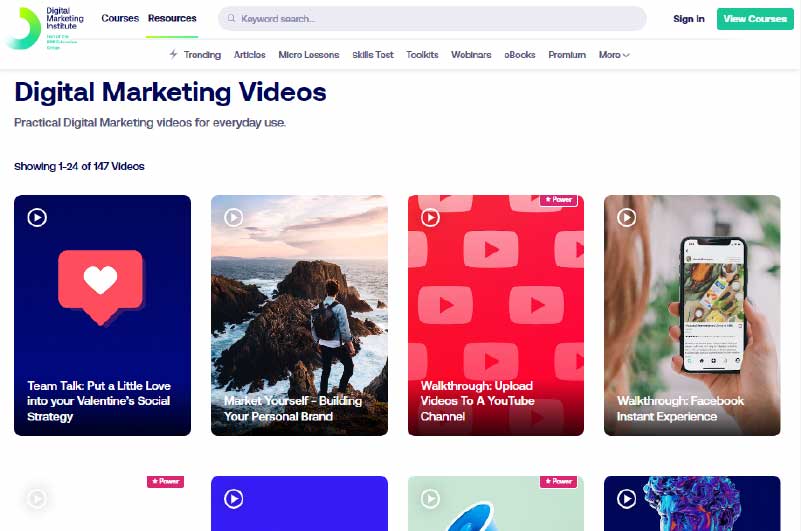
Task: Click play icon on Facebook Instant Experience card
Action: (x=626, y=217)
